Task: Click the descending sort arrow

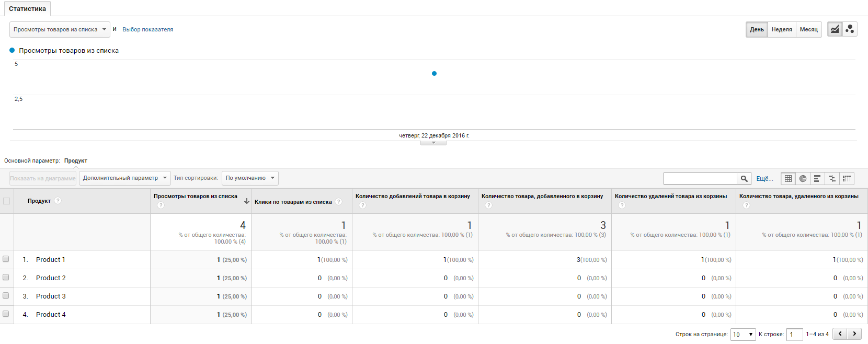Action: tap(247, 201)
